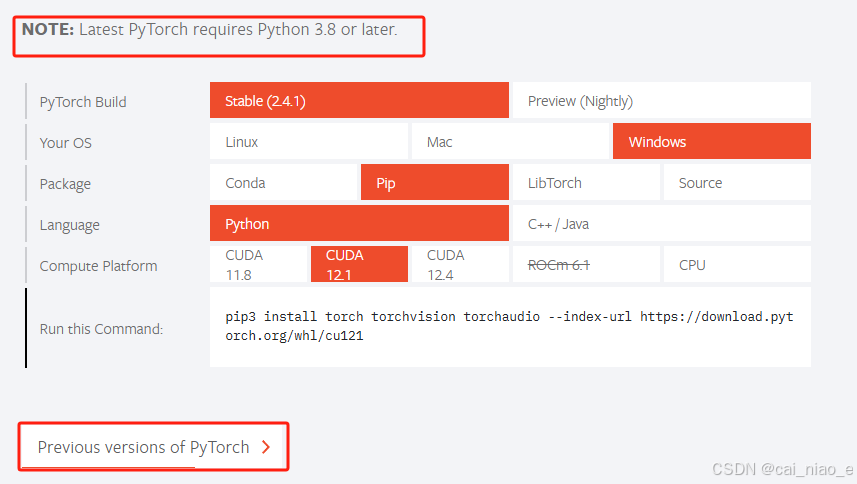Select the LibTorch package option
The image size is (857, 484).
[x=586, y=182]
